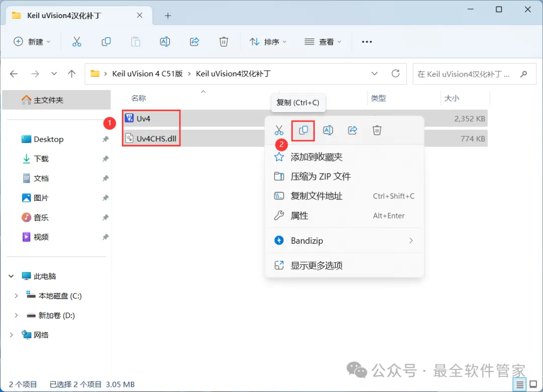543x392 pixels.
Task: Open 视频 in the sidebar
Action: 41,237
